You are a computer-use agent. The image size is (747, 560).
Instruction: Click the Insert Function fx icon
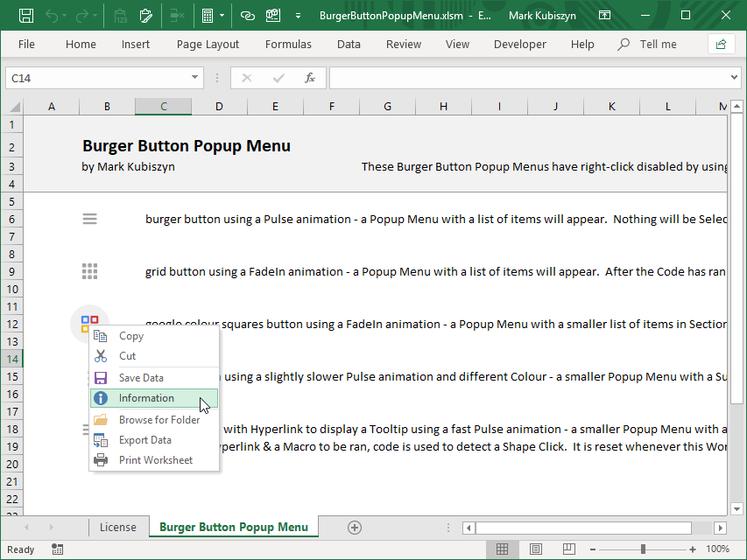click(x=309, y=78)
